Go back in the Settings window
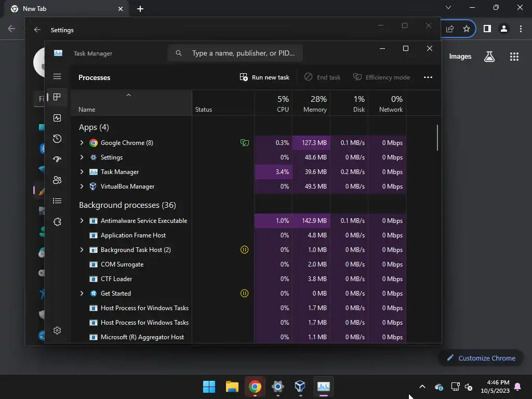 point(37,30)
